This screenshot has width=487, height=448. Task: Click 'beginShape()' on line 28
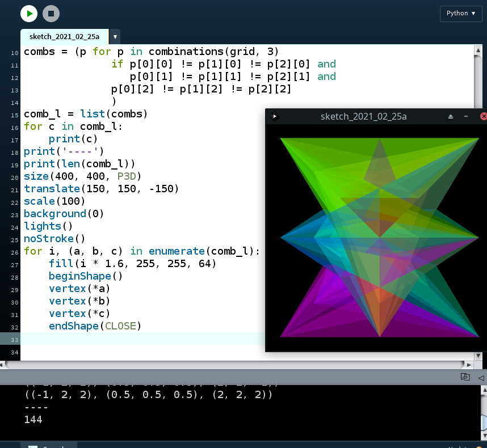tap(86, 276)
